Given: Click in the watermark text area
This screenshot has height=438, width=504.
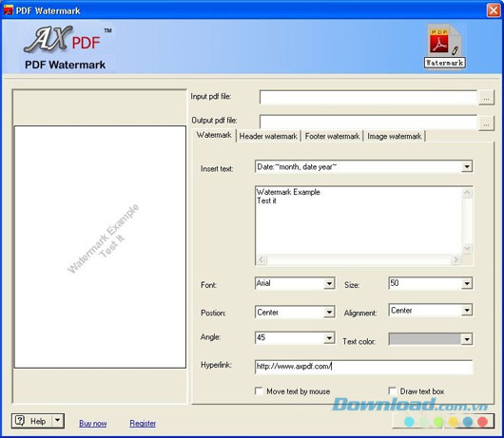Looking at the screenshot, I should pyautogui.click(x=359, y=221).
